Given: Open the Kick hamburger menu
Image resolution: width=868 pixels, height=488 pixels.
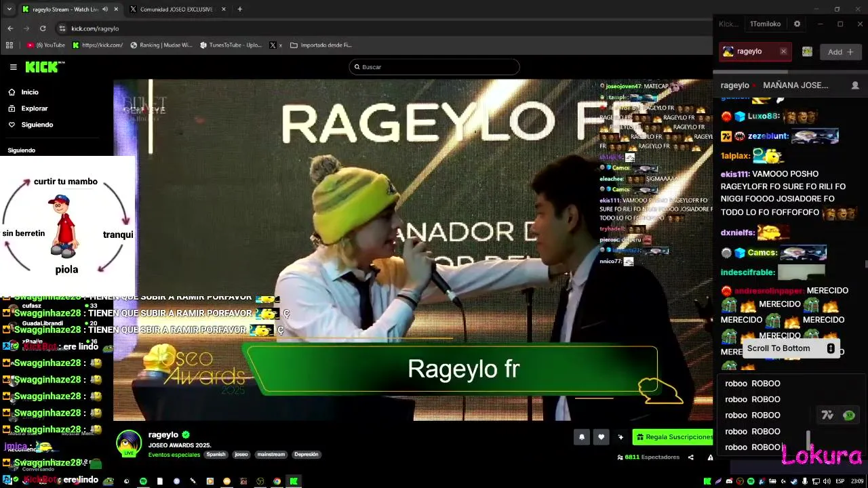Looking at the screenshot, I should pos(13,67).
